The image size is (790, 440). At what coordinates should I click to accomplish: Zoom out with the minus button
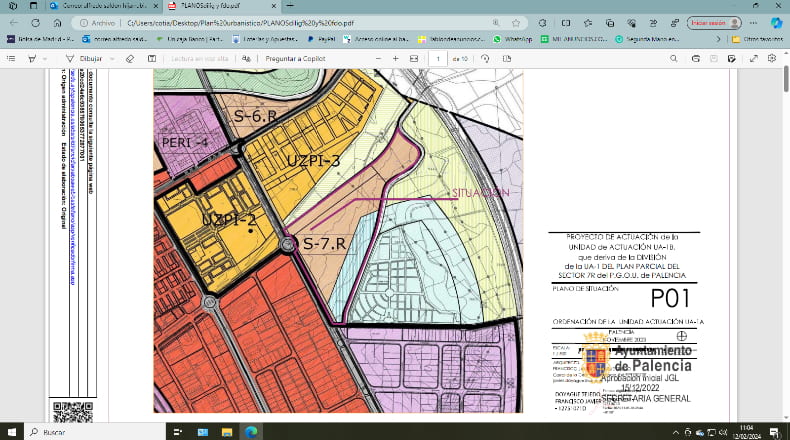[x=378, y=59]
